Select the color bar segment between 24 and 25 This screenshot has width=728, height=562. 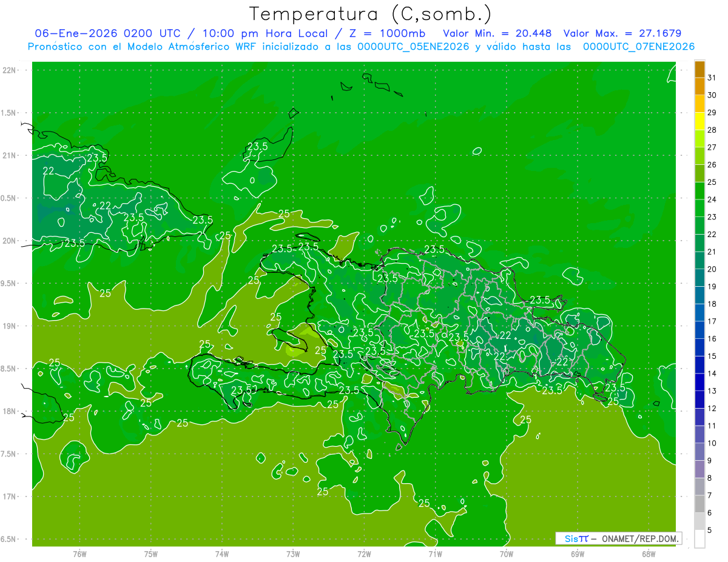(x=699, y=191)
